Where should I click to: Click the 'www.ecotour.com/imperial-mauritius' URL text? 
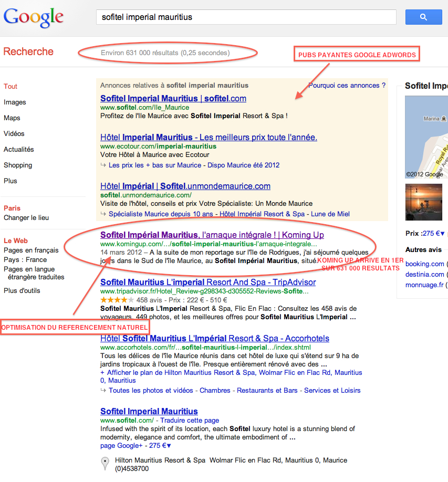159,146
